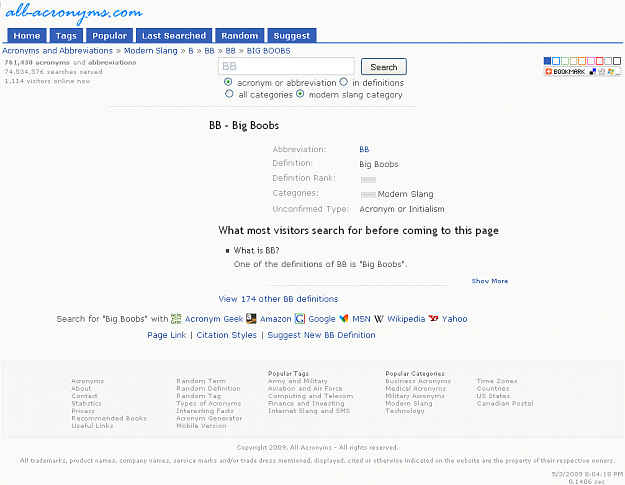Click the BB abbreviation link
The image size is (625, 485).
[364, 149]
